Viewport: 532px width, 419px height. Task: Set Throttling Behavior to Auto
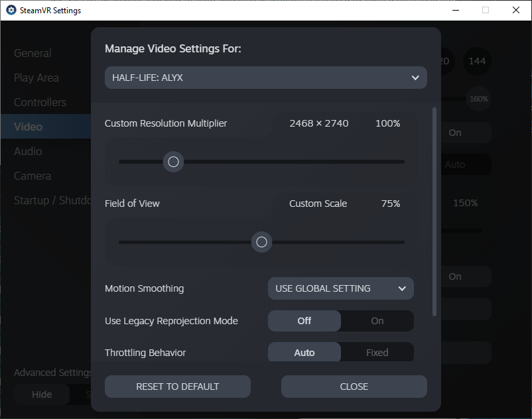click(x=304, y=353)
